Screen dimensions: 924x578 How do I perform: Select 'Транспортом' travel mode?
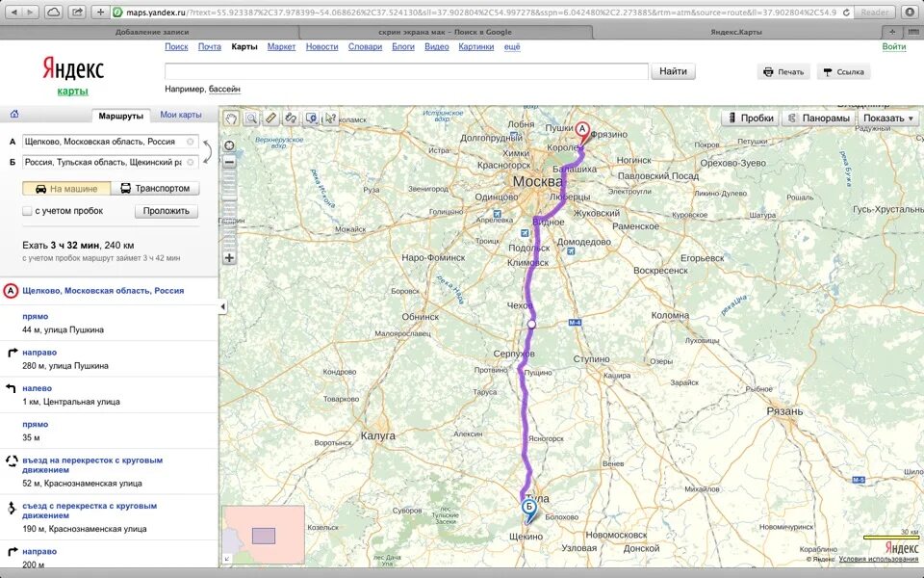pyautogui.click(x=155, y=189)
